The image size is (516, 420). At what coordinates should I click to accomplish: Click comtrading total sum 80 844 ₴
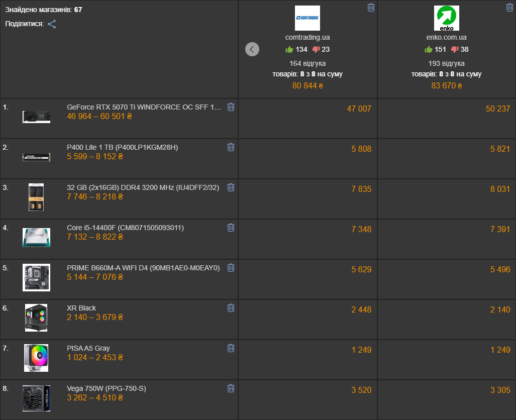tap(307, 85)
